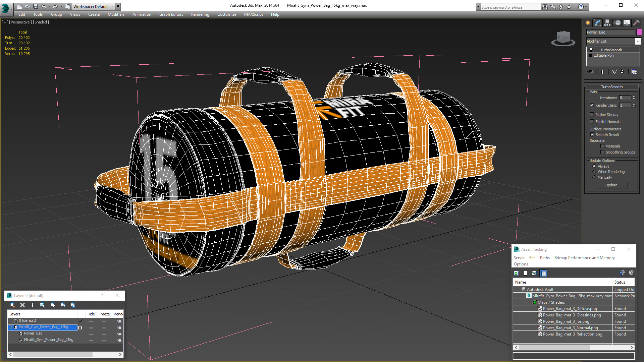The image size is (644, 362).
Task: Click the Freeze column header in Layers
Action: pyautogui.click(x=104, y=314)
